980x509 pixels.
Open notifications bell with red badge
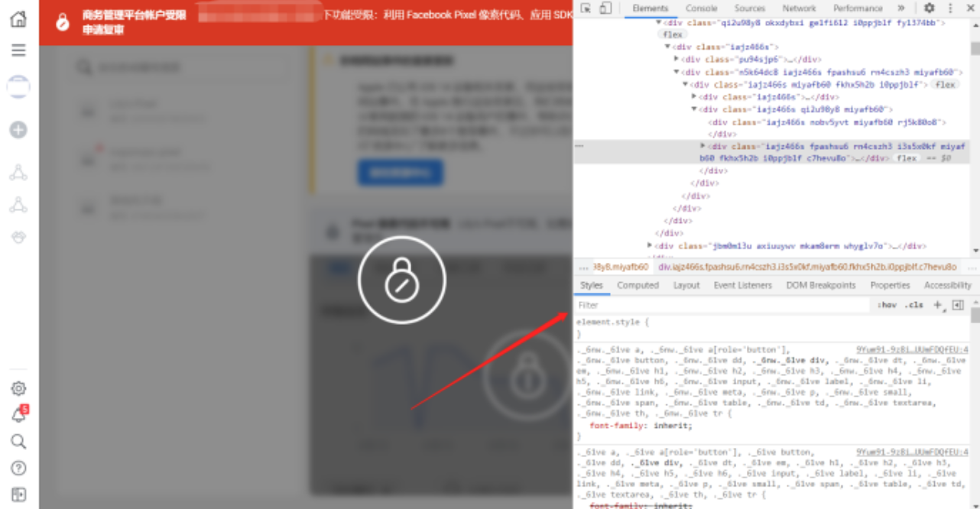point(18,415)
